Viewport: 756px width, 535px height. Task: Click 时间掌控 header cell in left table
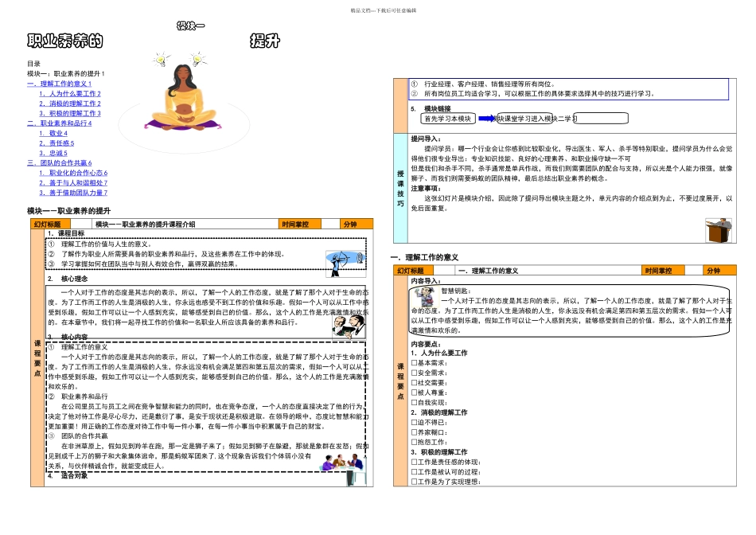299,225
